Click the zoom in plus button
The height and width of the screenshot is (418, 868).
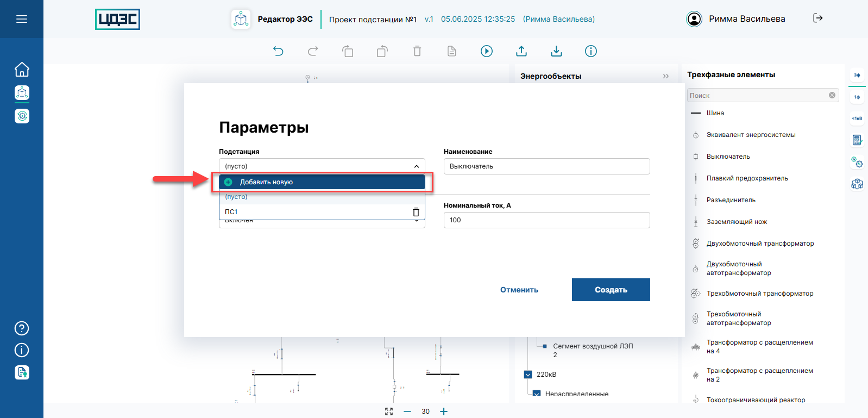tap(444, 411)
